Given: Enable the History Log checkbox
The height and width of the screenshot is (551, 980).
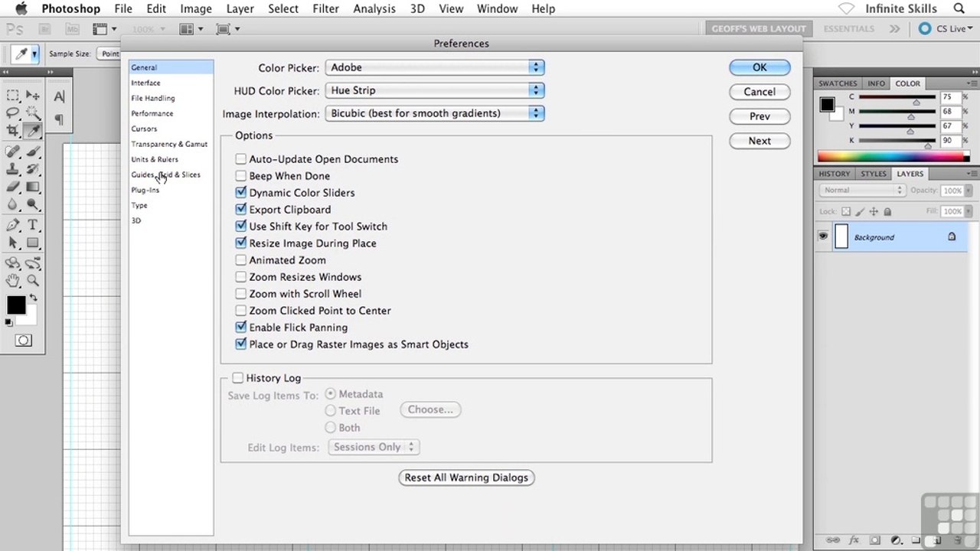Looking at the screenshot, I should click(238, 378).
